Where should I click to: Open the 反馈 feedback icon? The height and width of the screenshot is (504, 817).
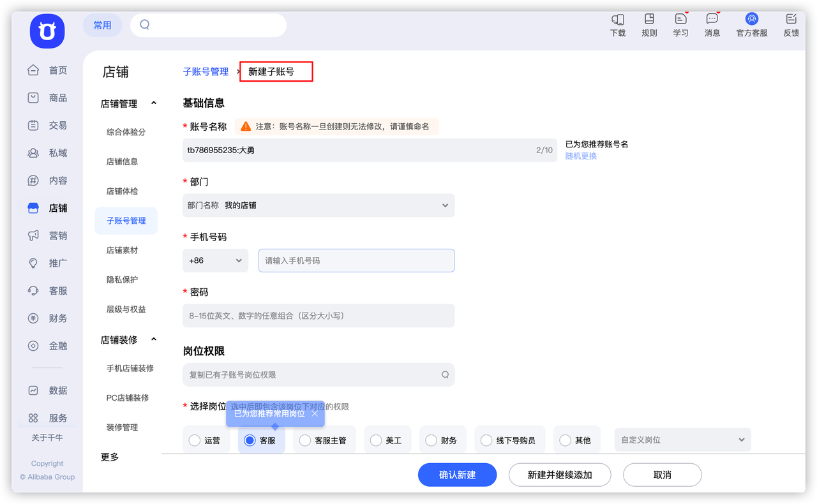(791, 19)
